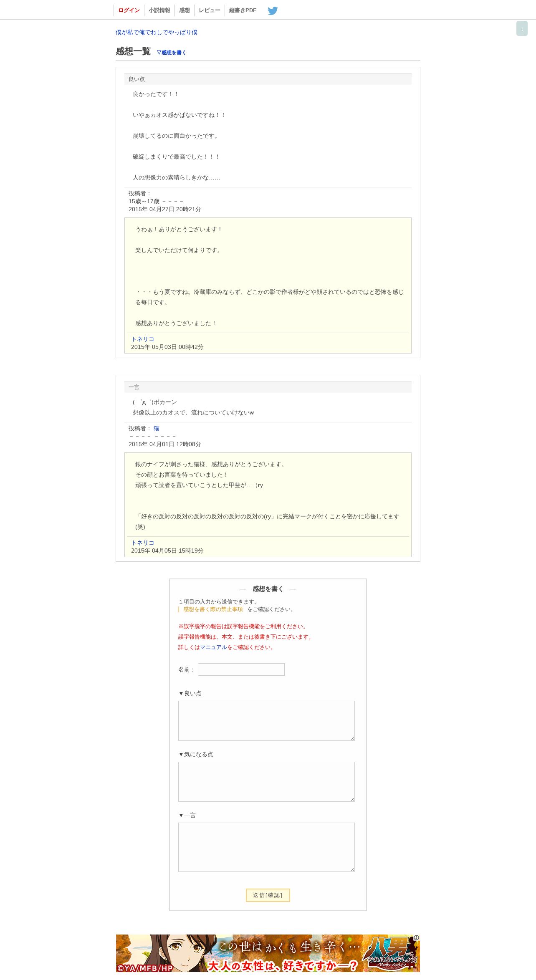Open トネリコ link dated 05月03日
536x980 pixels.
[x=143, y=339]
